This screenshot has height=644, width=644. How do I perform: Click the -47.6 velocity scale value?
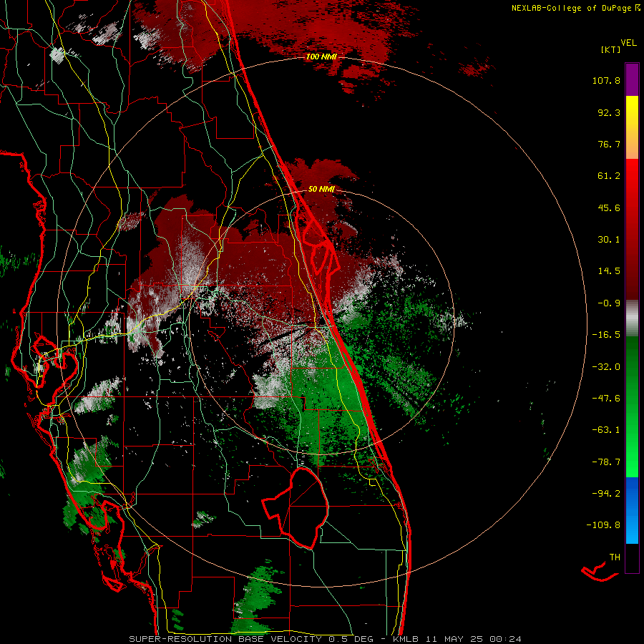click(606, 399)
